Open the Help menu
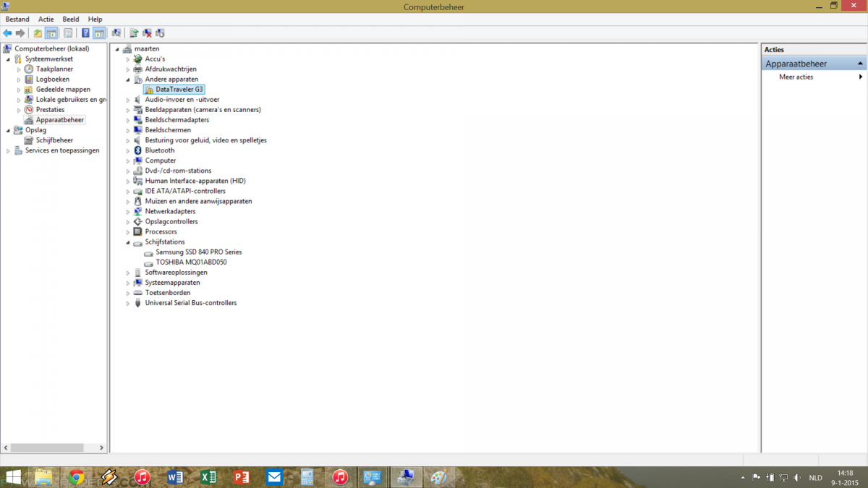The image size is (868, 488). click(x=95, y=19)
